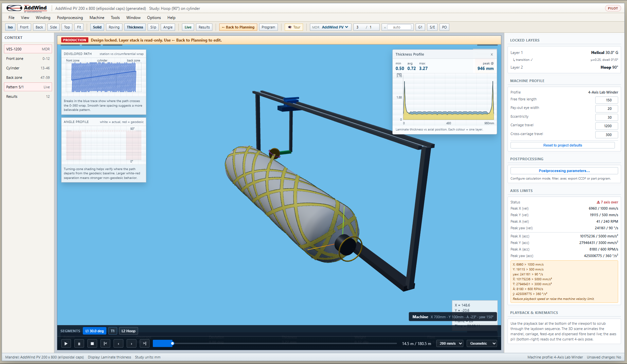Select Back zone row in Context

(28, 78)
